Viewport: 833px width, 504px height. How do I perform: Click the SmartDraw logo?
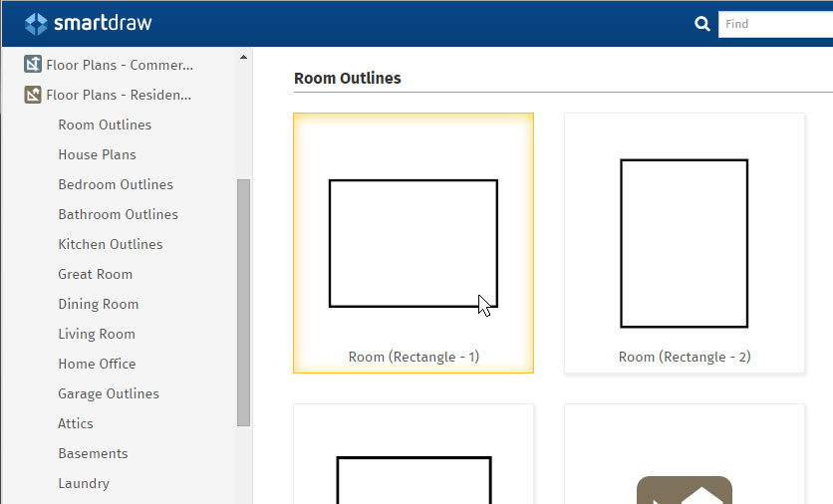[89, 23]
